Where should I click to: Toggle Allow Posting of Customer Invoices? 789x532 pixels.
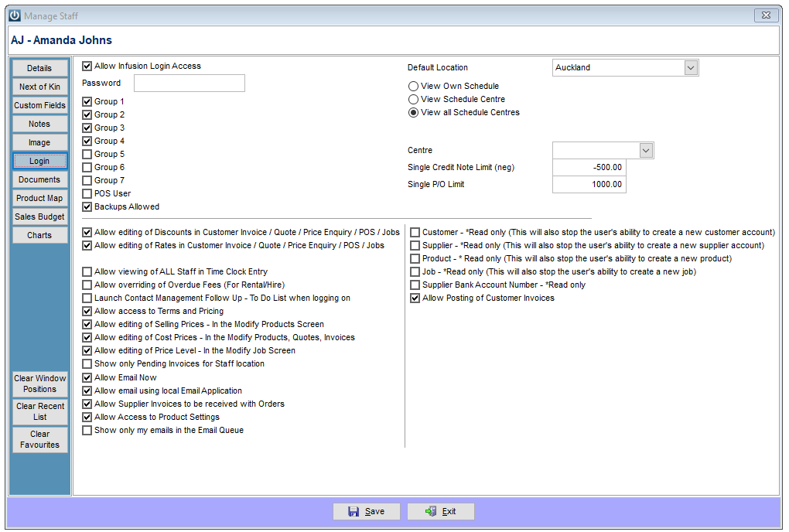(x=415, y=298)
